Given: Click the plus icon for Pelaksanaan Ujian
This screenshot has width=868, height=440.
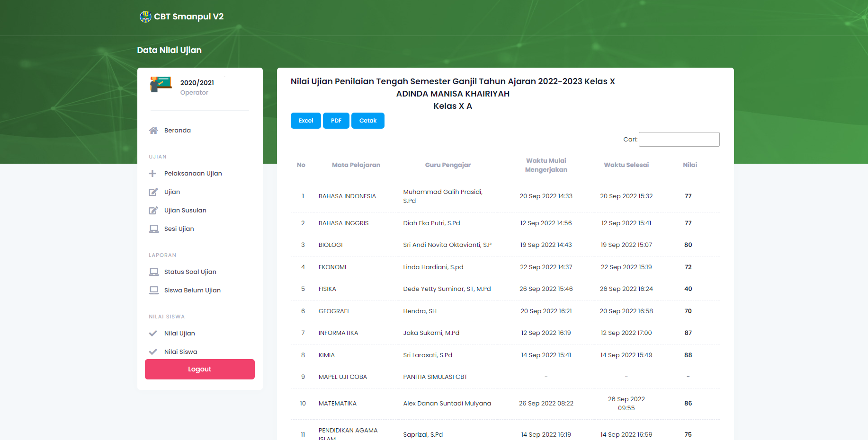Looking at the screenshot, I should pos(152,174).
